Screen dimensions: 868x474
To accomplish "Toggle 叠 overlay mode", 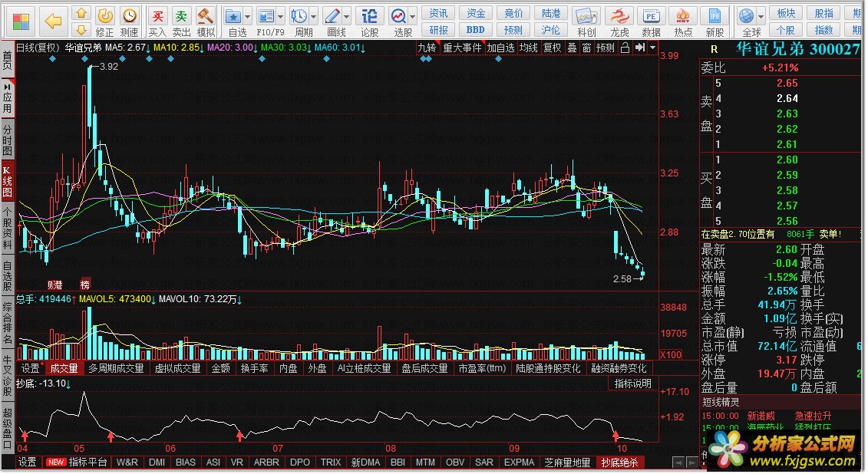I will tap(573, 48).
